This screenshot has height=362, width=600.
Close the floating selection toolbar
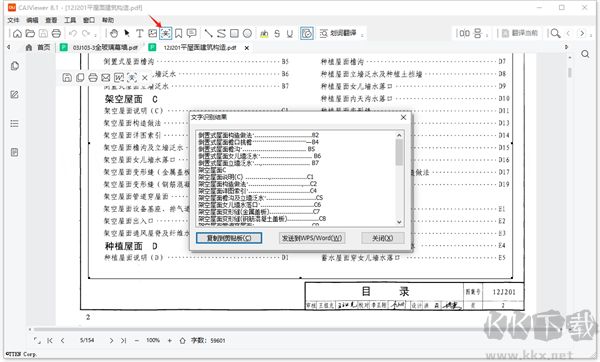(145, 78)
